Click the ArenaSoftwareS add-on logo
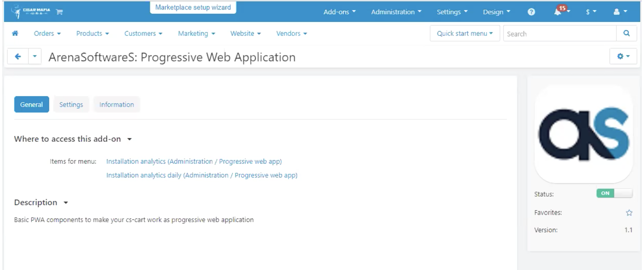This screenshot has width=644, height=270. point(584,134)
